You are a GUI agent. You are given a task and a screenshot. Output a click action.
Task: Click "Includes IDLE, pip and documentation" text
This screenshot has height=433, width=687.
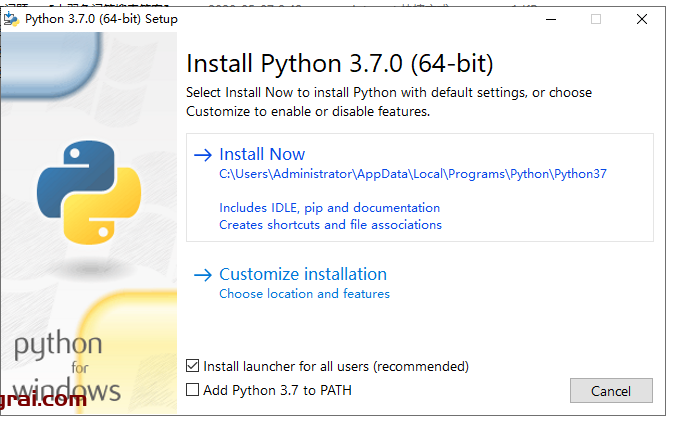pos(329,208)
